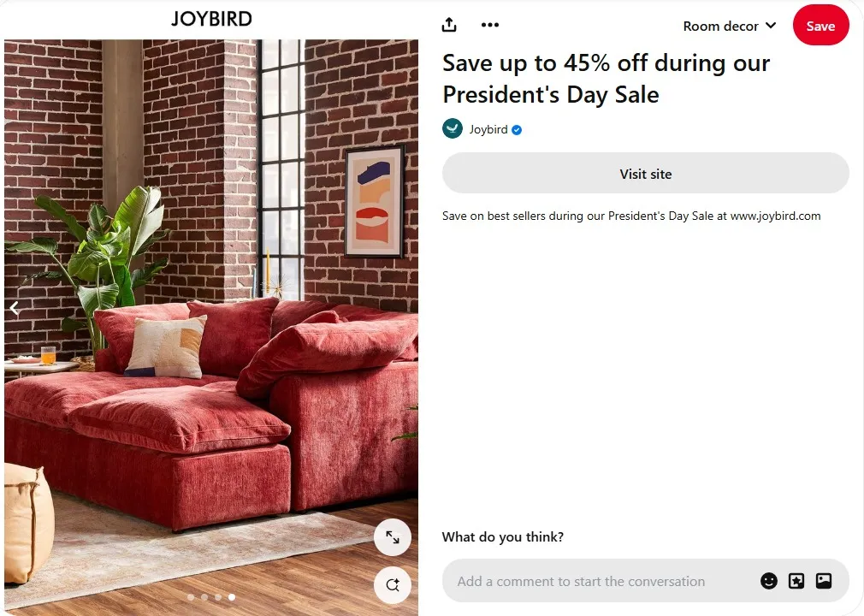Save the pin to Room decor
The height and width of the screenshot is (616, 864).
(820, 25)
